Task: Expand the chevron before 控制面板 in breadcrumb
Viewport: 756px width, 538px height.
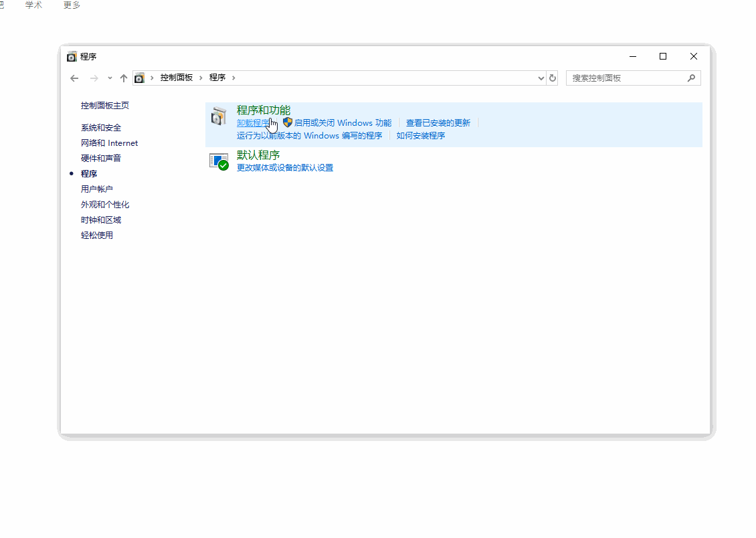Action: (x=152, y=78)
